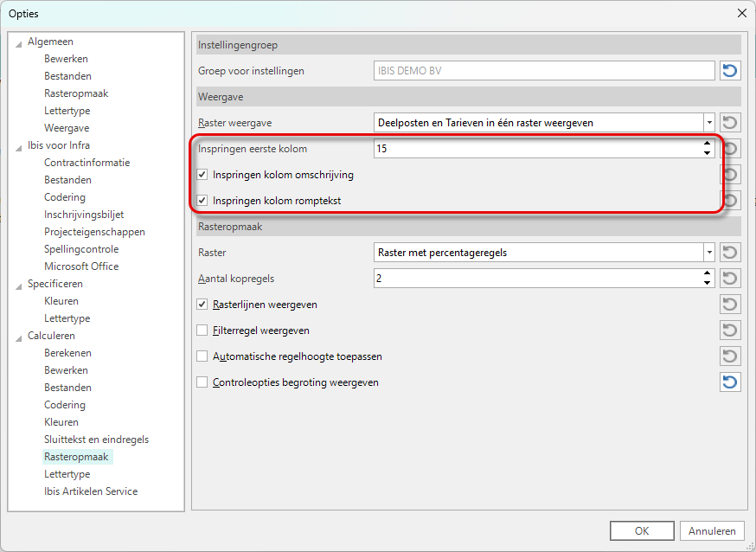Open the Raster dropdown list
756x552 pixels.
click(x=708, y=253)
